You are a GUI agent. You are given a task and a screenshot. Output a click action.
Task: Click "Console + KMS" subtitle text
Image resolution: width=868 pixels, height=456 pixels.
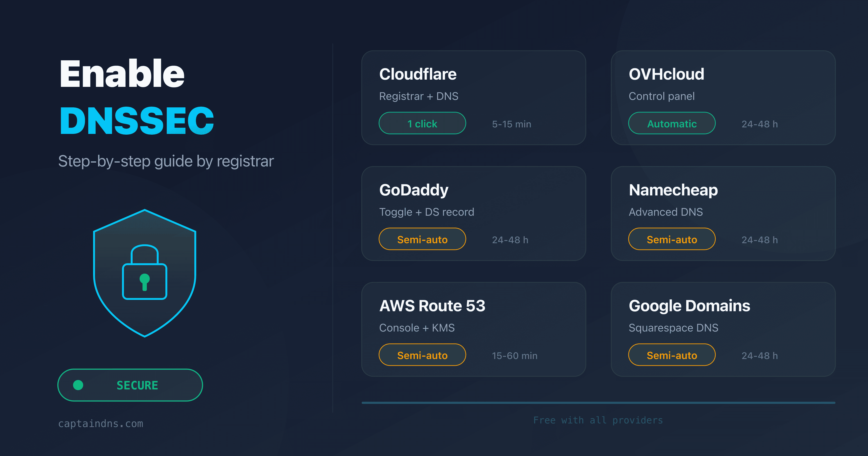[x=417, y=328]
